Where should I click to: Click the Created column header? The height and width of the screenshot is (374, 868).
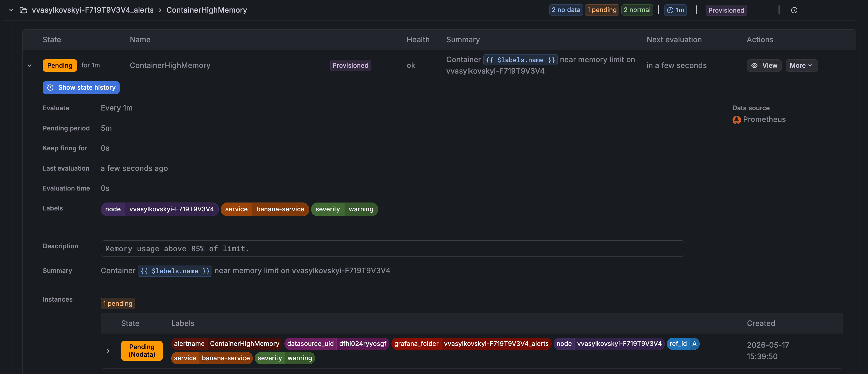click(x=761, y=324)
